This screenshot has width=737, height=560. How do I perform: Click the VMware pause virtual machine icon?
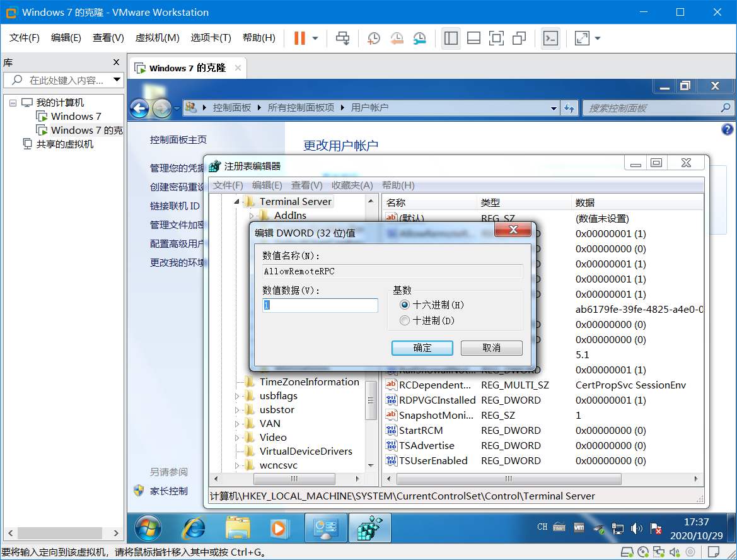click(x=299, y=38)
